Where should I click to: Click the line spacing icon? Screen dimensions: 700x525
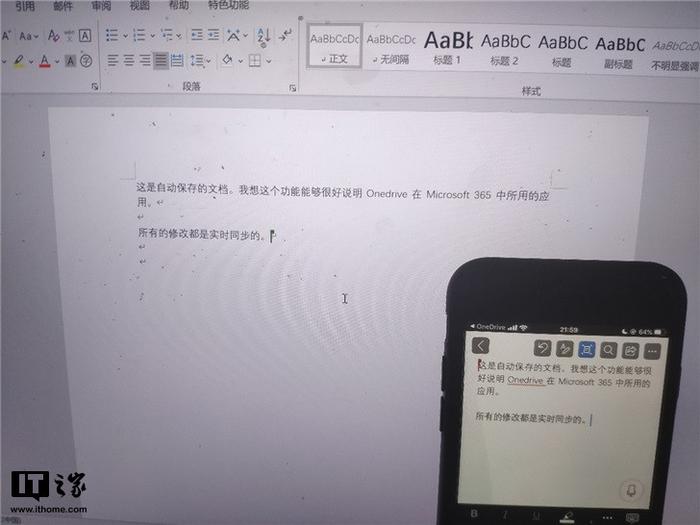[197, 61]
